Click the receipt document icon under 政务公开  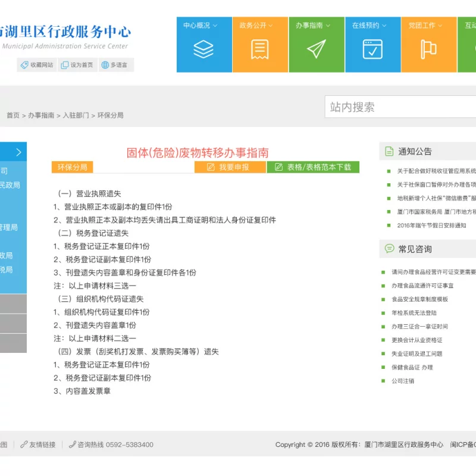259,49
